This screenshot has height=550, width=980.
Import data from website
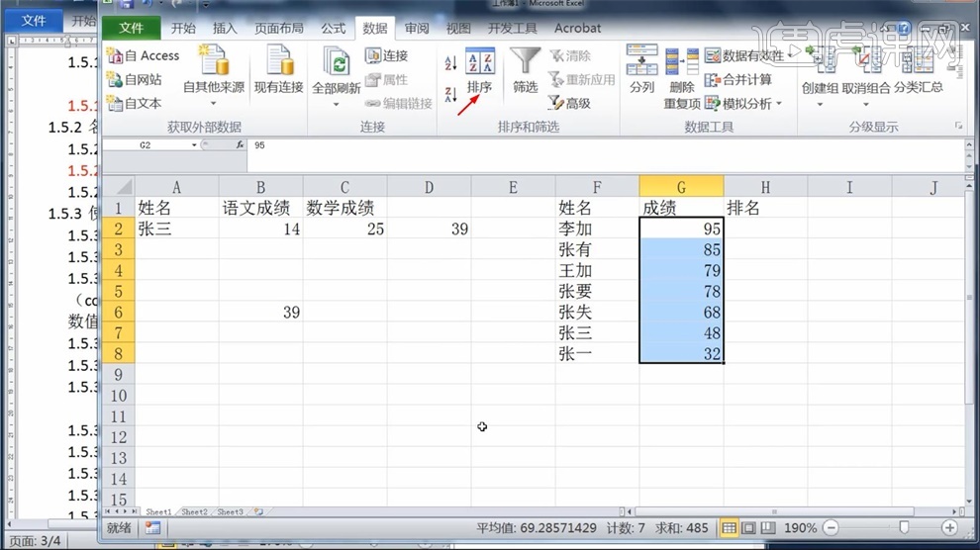[x=135, y=79]
